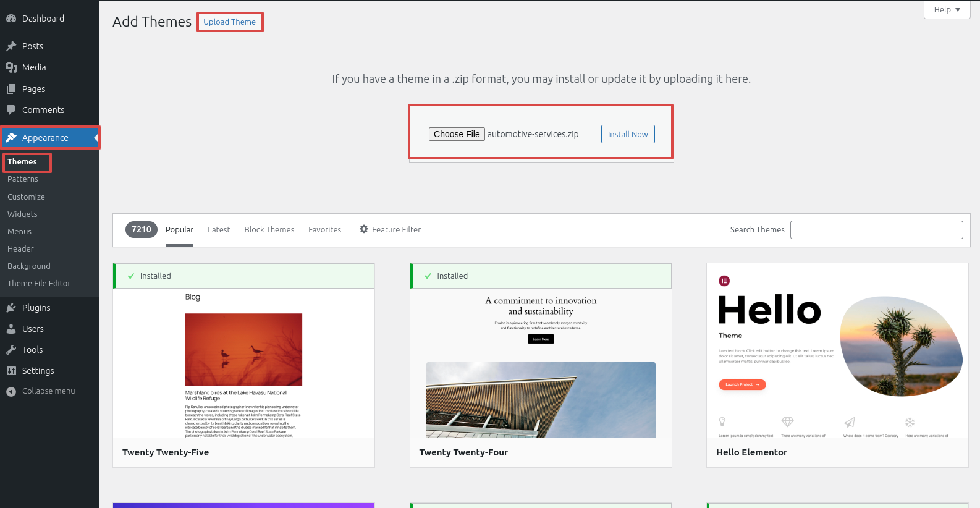Open the Settings menu label
Screen dimensions: 980x508
point(38,371)
